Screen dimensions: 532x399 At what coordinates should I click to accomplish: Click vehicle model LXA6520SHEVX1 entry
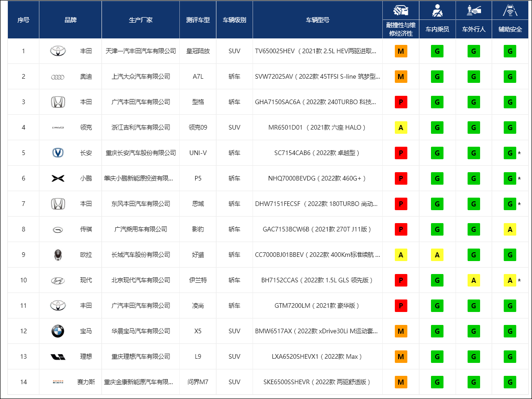point(317,356)
